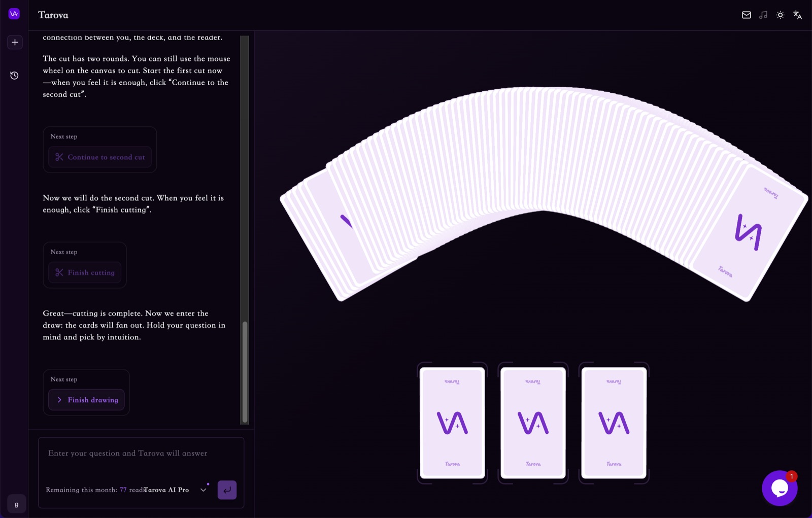Switch the light/dark theme icon
Viewport: 812px width, 518px height.
pos(781,15)
